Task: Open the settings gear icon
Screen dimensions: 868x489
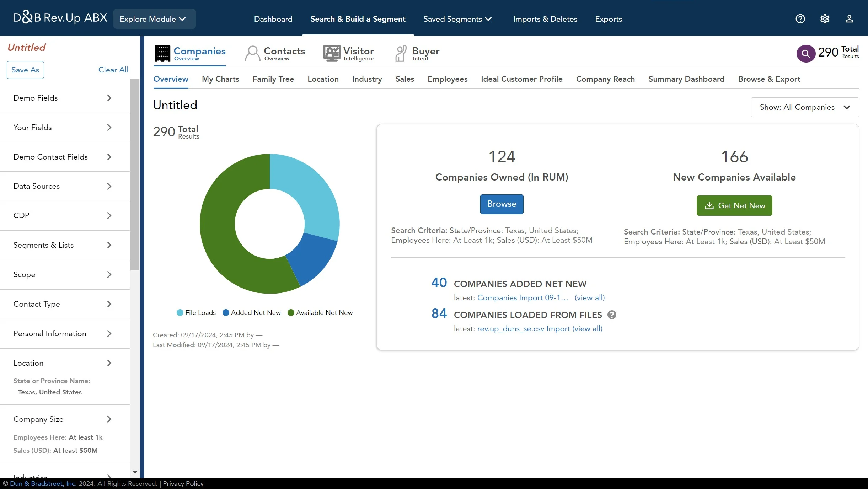Action: coord(825,19)
